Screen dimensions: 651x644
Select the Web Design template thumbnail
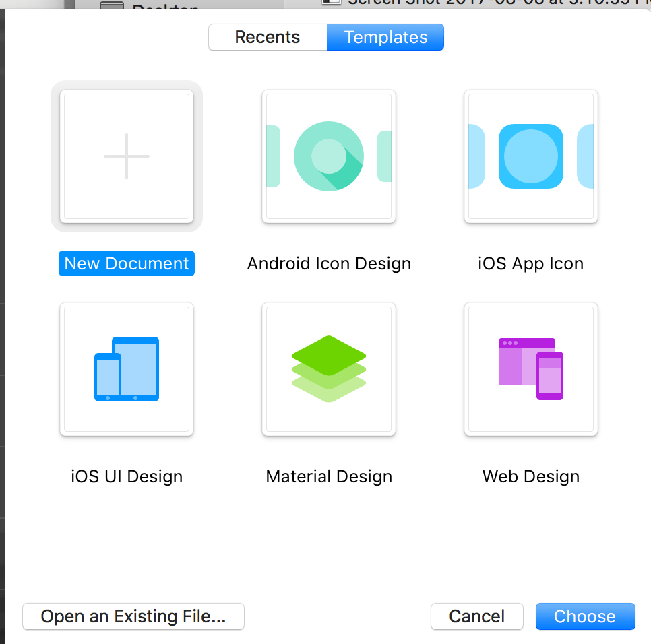coord(531,369)
